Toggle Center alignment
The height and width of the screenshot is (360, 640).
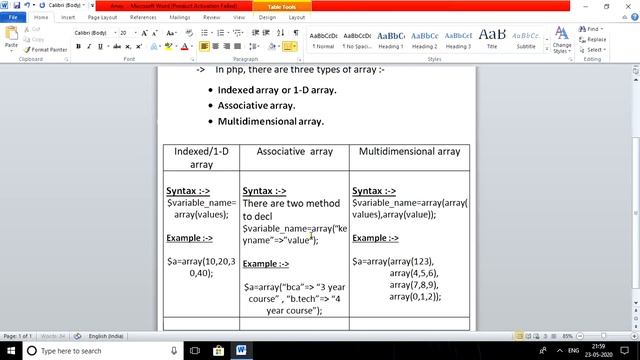pyautogui.click(x=216, y=47)
